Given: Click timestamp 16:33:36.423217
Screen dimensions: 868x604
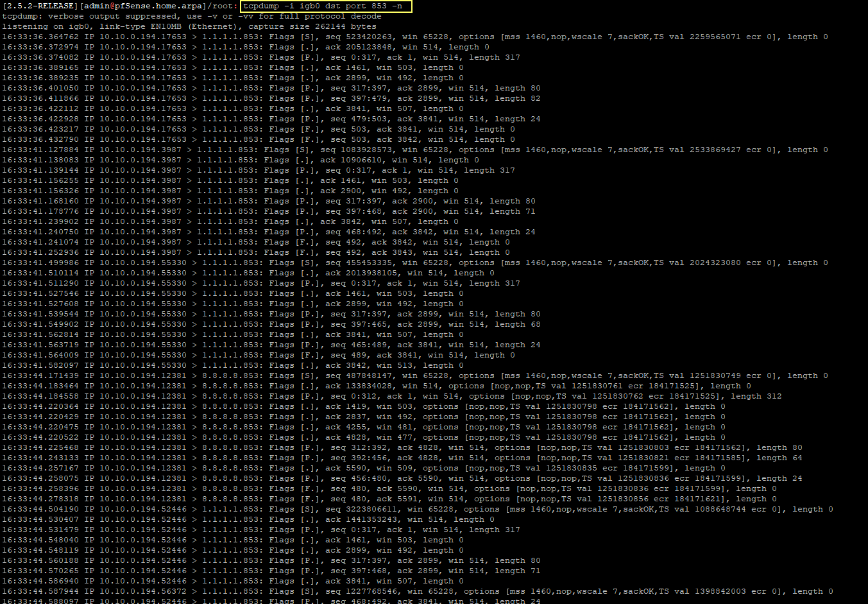Looking at the screenshot, I should pos(40,129).
